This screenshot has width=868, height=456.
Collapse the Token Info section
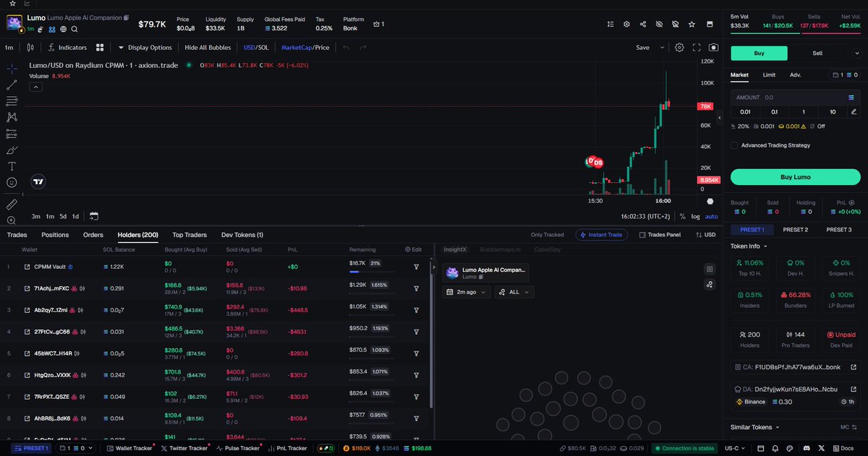(x=749, y=246)
